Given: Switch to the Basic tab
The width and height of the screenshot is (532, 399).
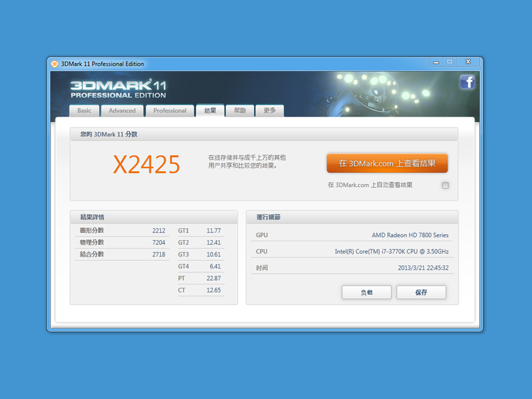Looking at the screenshot, I should click(84, 111).
